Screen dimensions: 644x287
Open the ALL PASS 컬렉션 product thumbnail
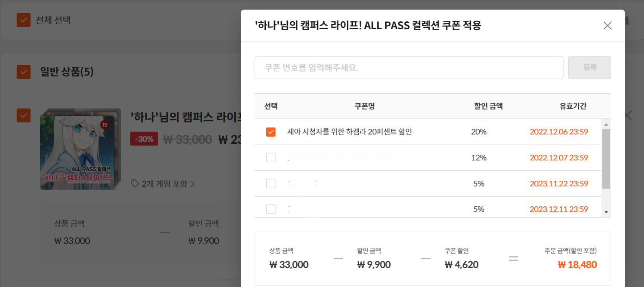80,149
